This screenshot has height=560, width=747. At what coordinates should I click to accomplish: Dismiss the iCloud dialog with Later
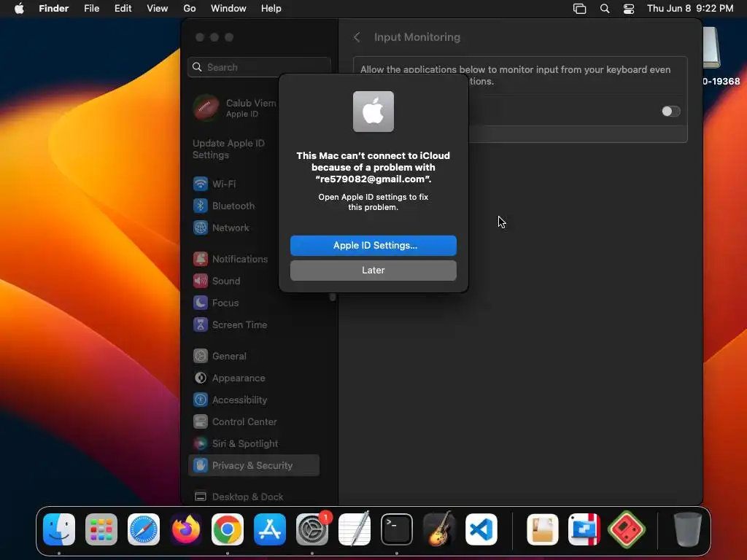pyautogui.click(x=373, y=270)
